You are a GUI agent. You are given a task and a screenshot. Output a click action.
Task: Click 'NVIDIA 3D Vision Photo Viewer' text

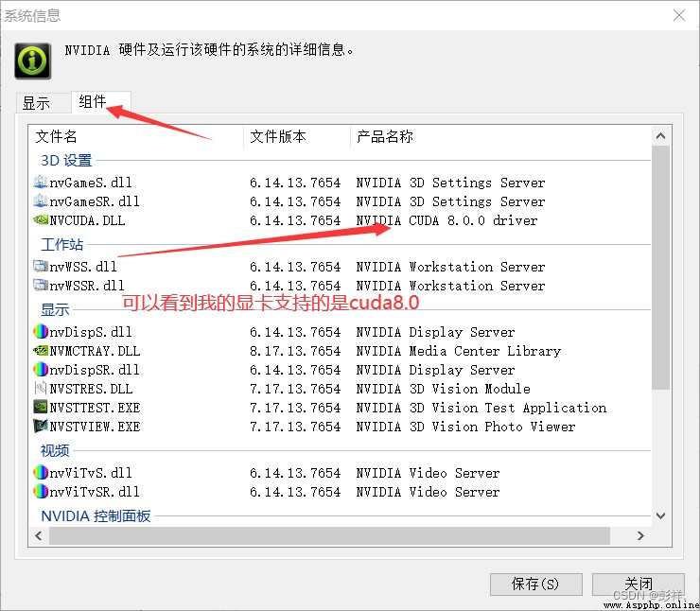465,428
